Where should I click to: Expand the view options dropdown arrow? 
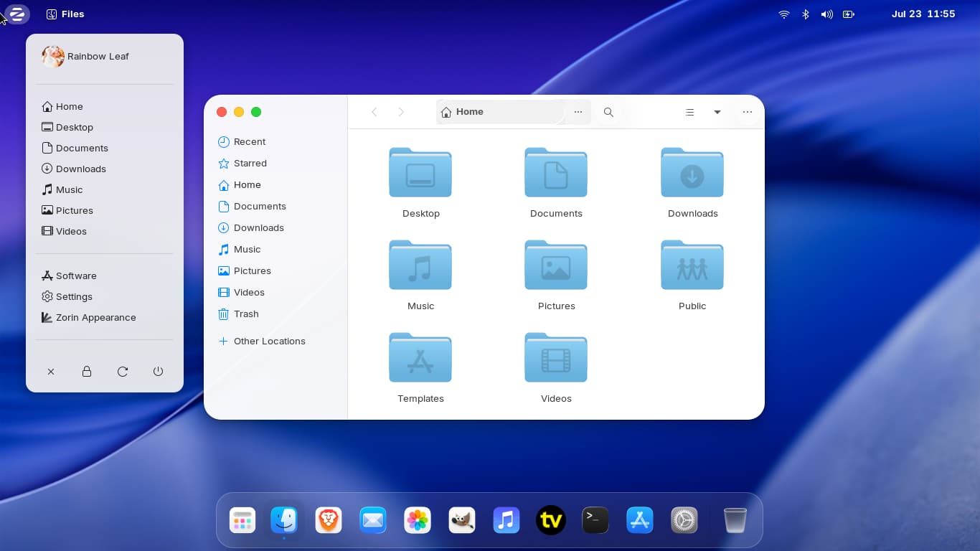(717, 112)
